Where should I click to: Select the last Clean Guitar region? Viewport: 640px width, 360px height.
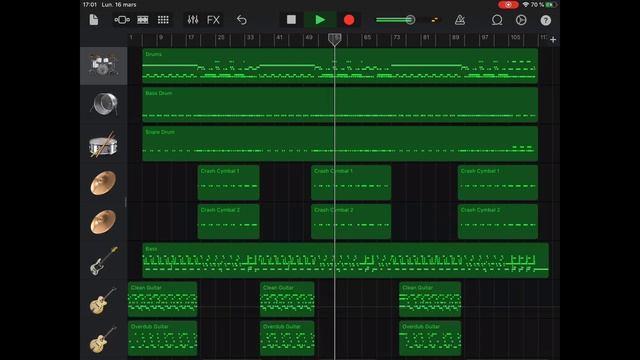click(430, 299)
